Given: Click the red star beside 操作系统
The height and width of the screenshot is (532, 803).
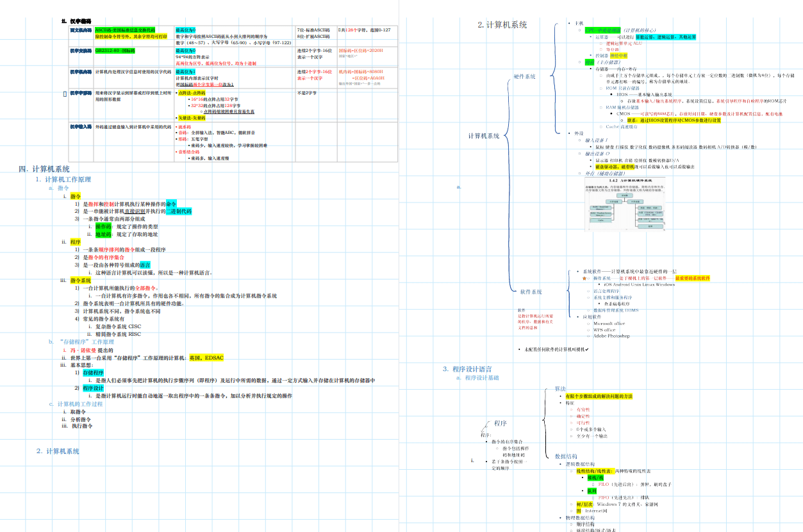Looking at the screenshot, I should (583, 279).
